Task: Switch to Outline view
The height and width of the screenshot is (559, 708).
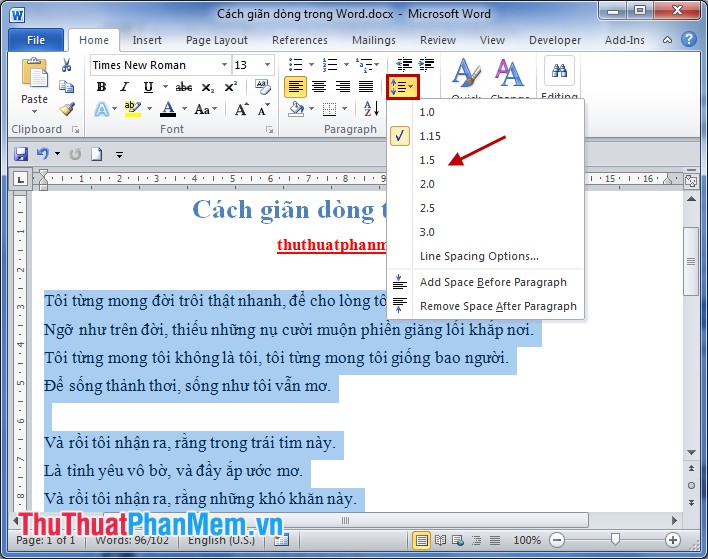Action: pos(476,540)
